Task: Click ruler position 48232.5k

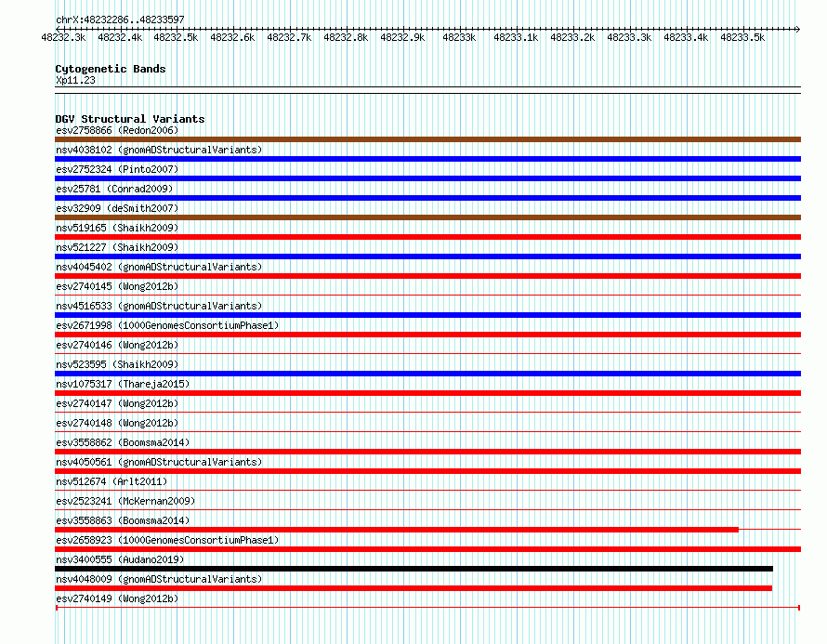Action: 176,37
